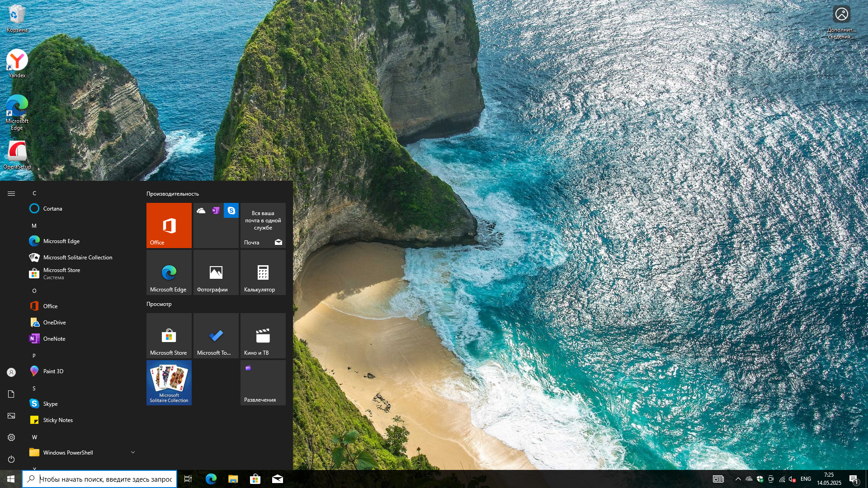
Task: Select Paint 3D in the app list
Action: pos(53,371)
